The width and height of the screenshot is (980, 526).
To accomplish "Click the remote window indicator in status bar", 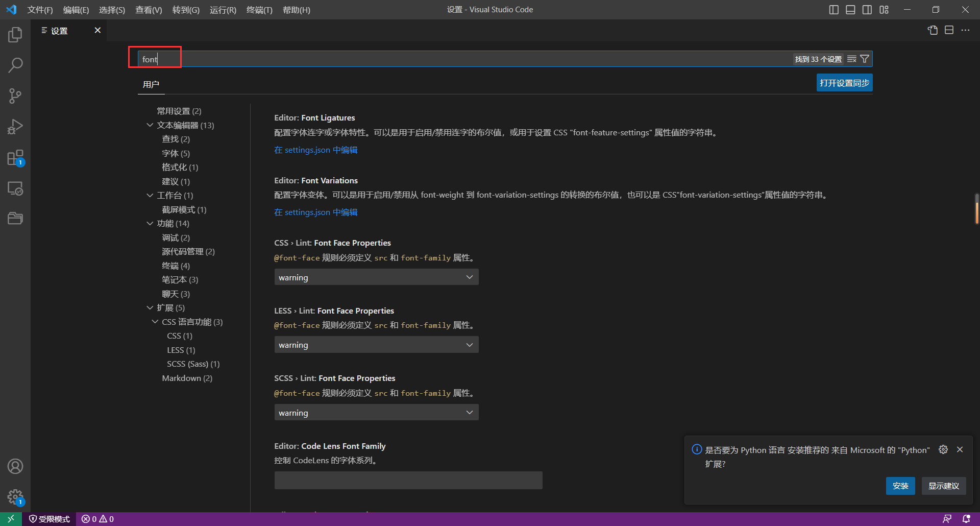I will (11, 519).
